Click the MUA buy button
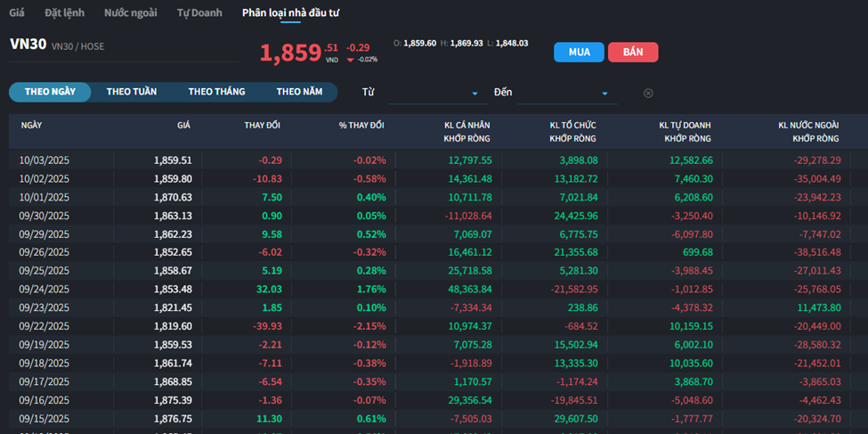This screenshot has width=868, height=434. pyautogui.click(x=579, y=52)
